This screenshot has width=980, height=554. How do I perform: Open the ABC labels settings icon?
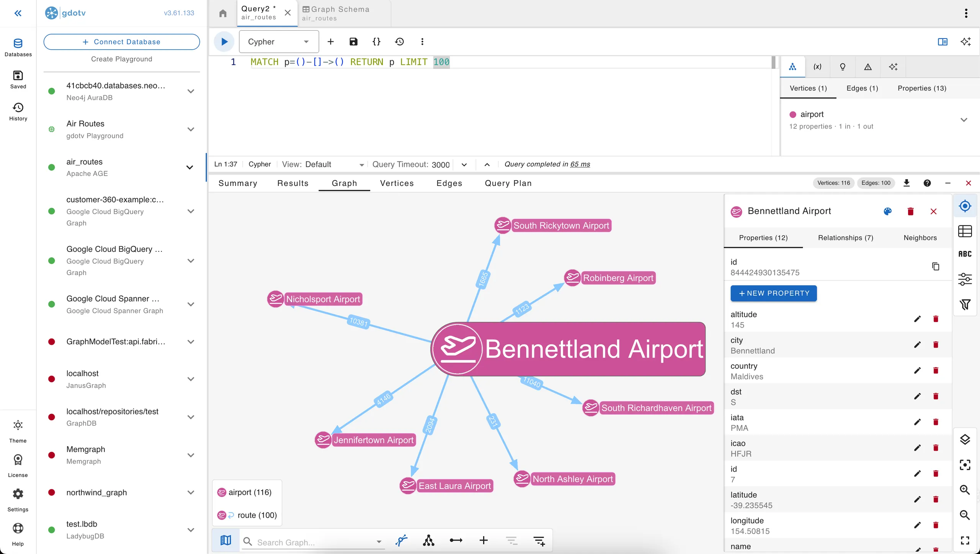click(965, 254)
